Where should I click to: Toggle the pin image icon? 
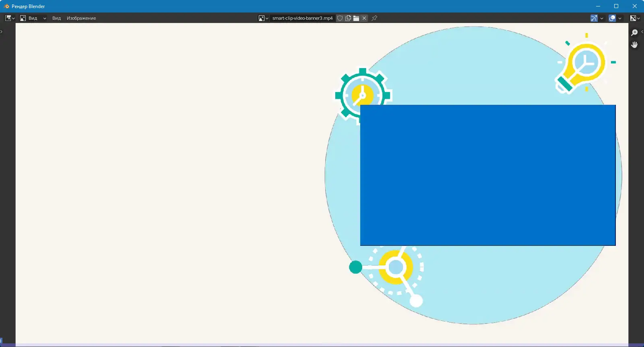(374, 18)
